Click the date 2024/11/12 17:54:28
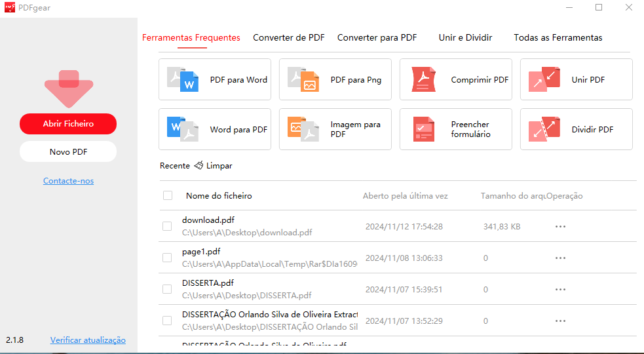Viewport: 644px width, 354px height. (404, 227)
